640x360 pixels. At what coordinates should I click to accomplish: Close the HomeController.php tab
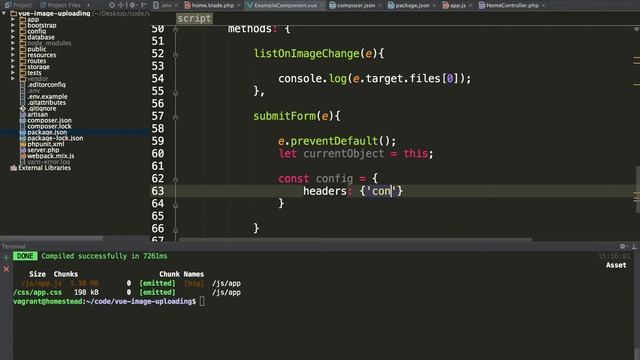(x=543, y=6)
